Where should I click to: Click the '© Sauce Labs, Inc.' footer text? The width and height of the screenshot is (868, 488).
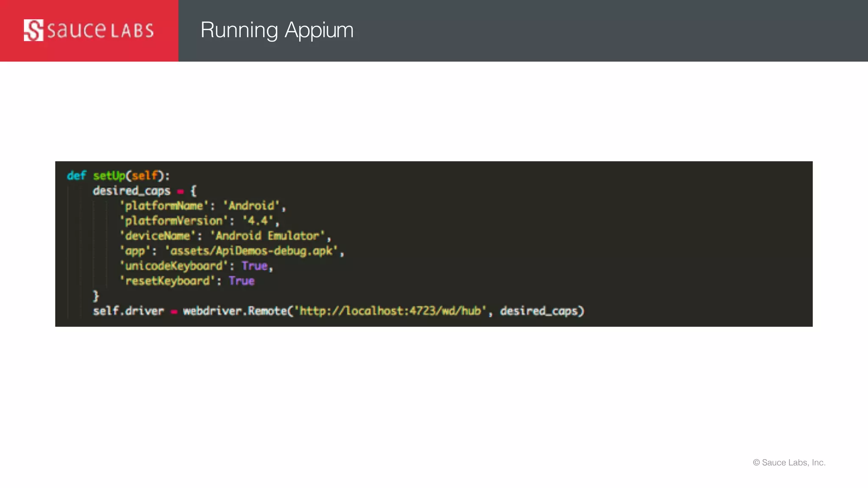coord(789,463)
